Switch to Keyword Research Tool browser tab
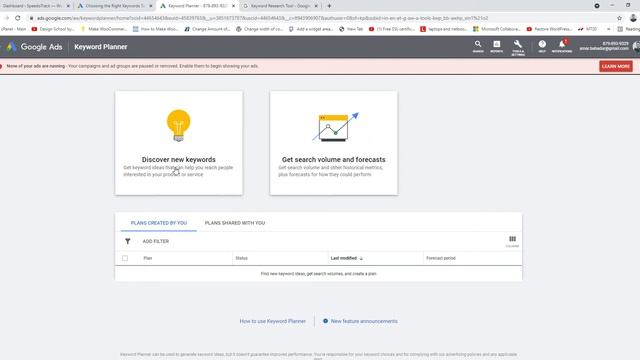640x360 pixels. [x=280, y=6]
